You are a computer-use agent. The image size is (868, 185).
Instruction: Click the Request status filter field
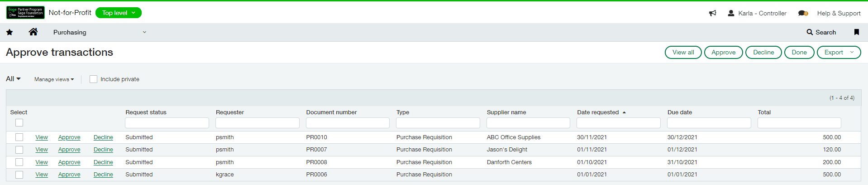tap(167, 123)
